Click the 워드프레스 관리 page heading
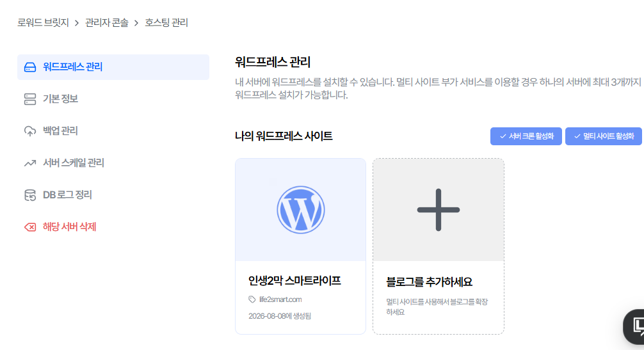Image resolution: width=644 pixels, height=350 pixels. point(273,62)
